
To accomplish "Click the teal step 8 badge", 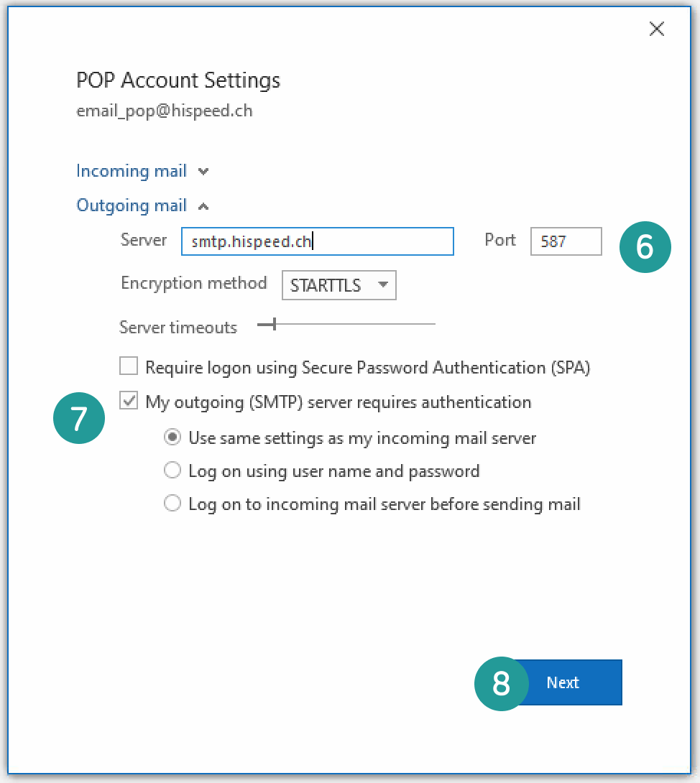I will coord(501,684).
